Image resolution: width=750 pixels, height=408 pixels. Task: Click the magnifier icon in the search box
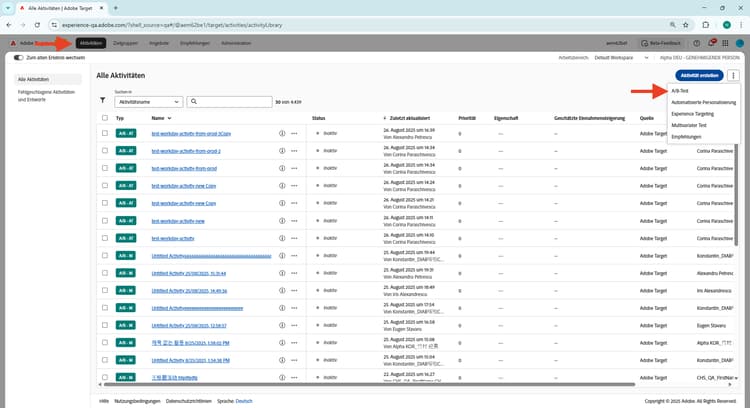tap(194, 101)
